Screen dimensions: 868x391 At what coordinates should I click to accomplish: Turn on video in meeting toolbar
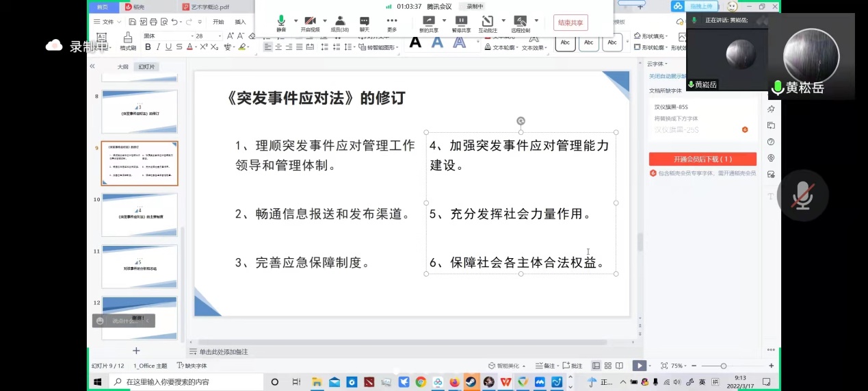[x=311, y=22]
